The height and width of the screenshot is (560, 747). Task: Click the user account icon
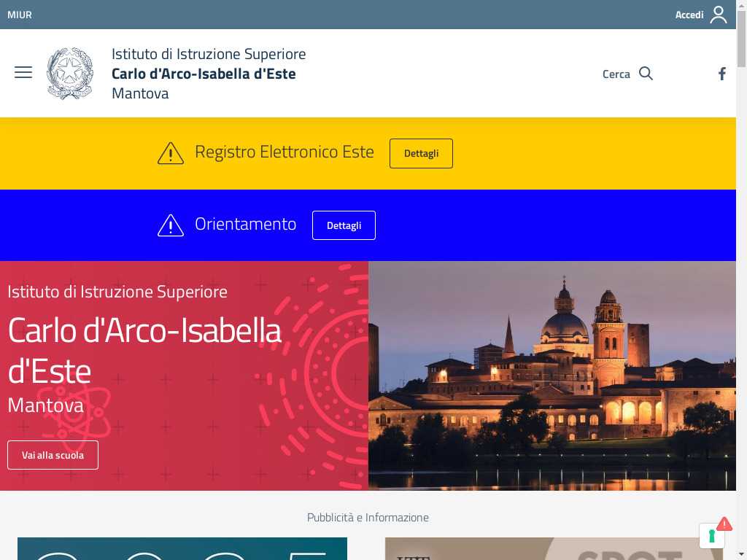coord(719,15)
